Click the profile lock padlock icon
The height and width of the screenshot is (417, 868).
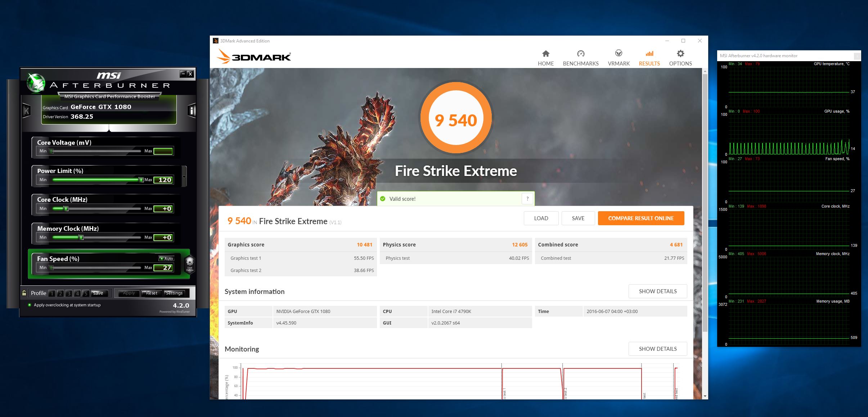pos(24,293)
